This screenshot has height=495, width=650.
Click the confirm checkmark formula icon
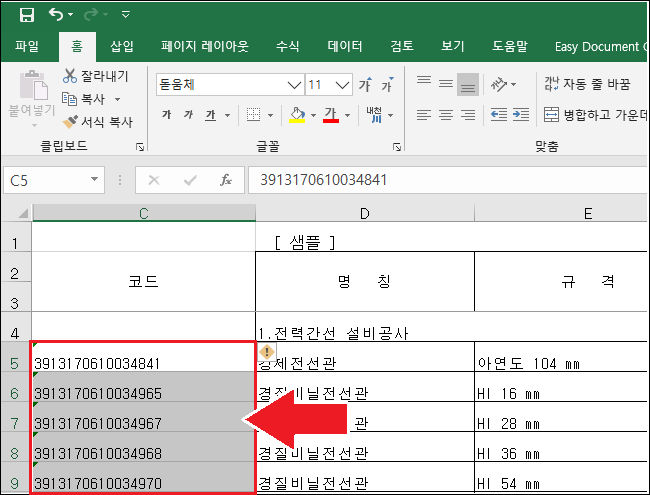click(190, 180)
